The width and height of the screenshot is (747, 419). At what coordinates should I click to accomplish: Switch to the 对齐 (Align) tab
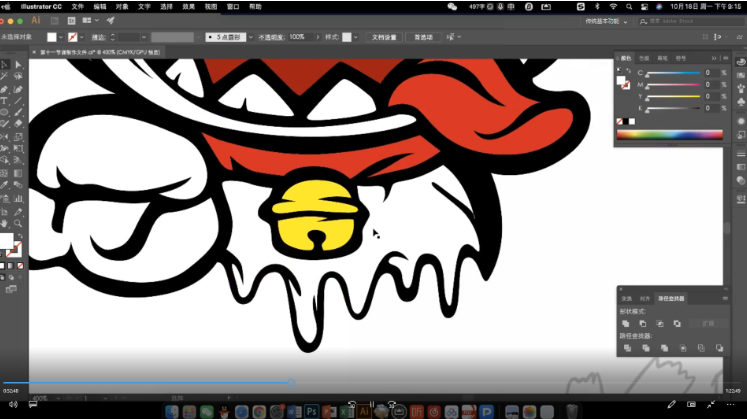[645, 299]
